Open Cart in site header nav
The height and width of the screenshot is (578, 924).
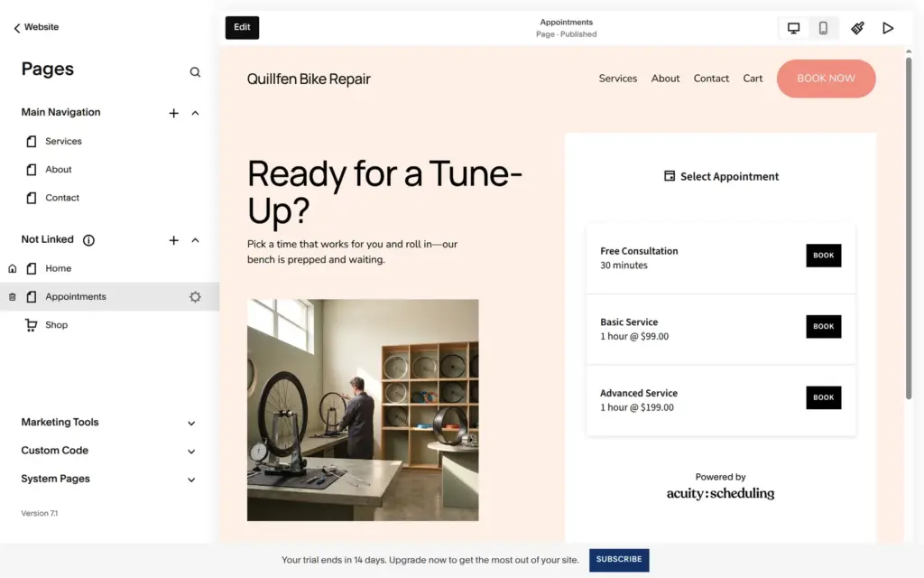tap(753, 79)
